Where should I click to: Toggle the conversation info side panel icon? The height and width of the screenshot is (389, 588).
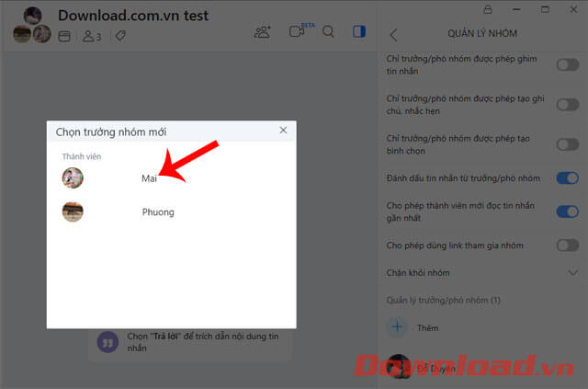coord(359,31)
